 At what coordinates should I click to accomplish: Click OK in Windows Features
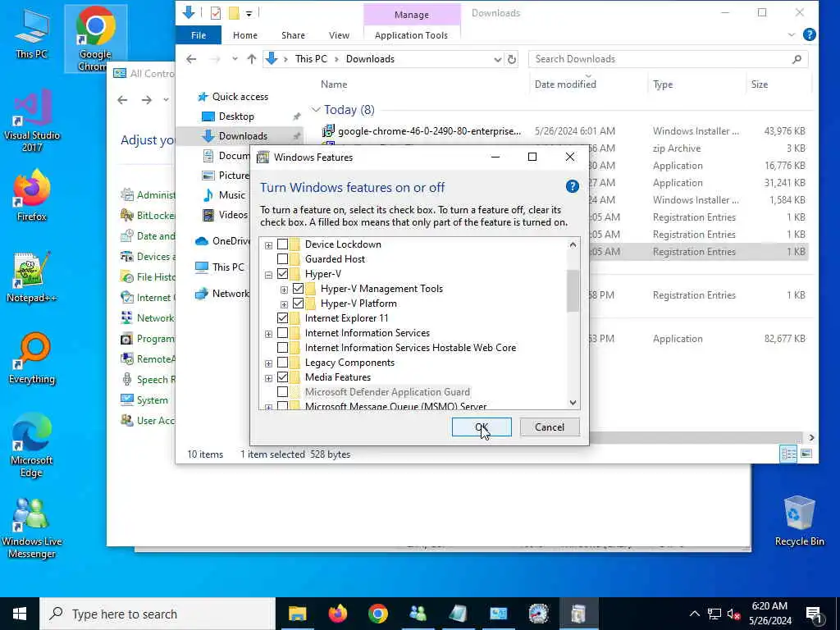pos(481,427)
